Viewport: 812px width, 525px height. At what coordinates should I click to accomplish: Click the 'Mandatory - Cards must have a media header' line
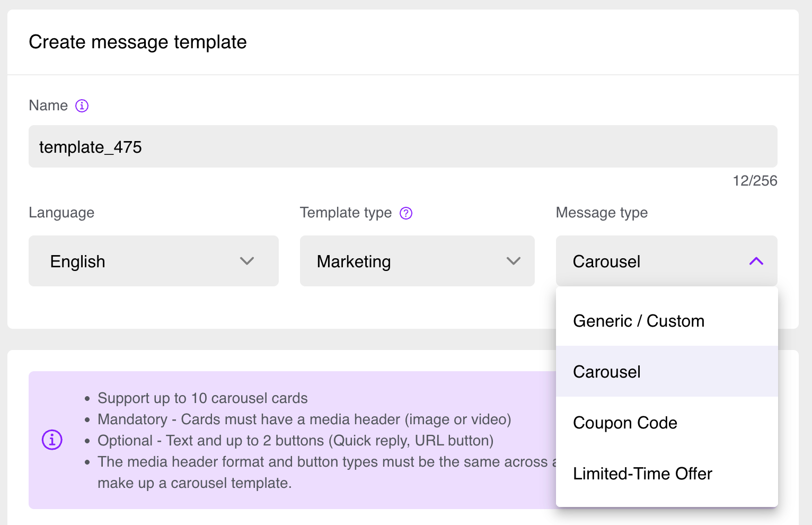point(304,419)
